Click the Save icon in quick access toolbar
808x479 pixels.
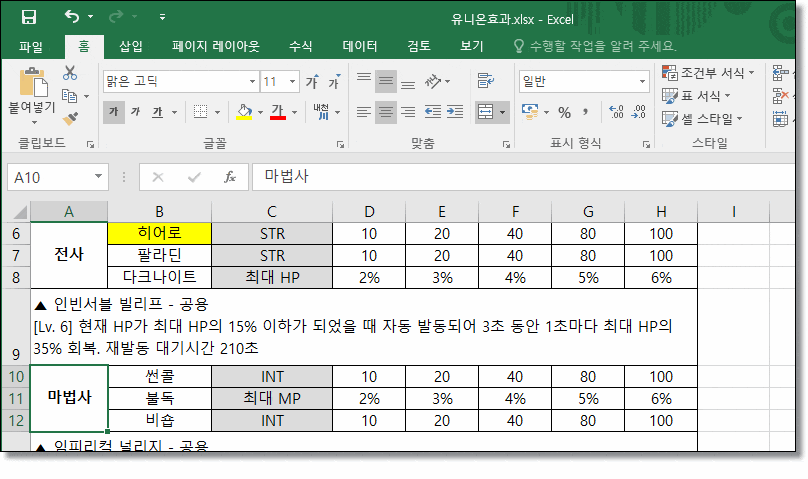[x=29, y=17]
